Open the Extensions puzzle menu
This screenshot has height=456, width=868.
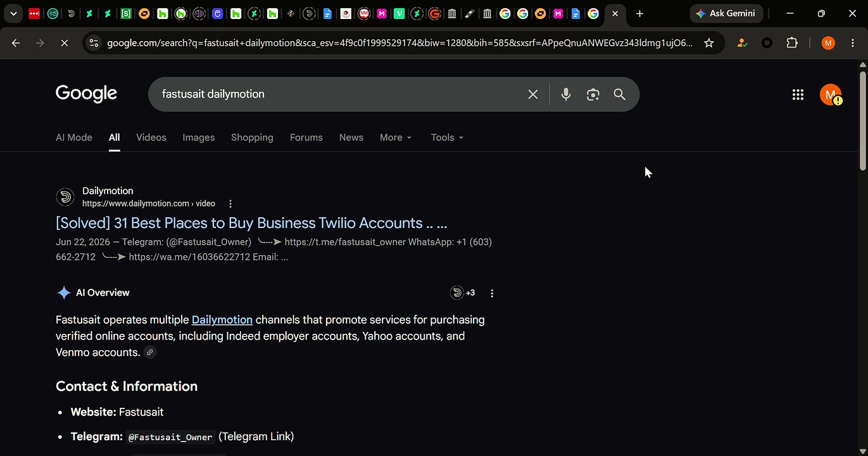tap(792, 43)
